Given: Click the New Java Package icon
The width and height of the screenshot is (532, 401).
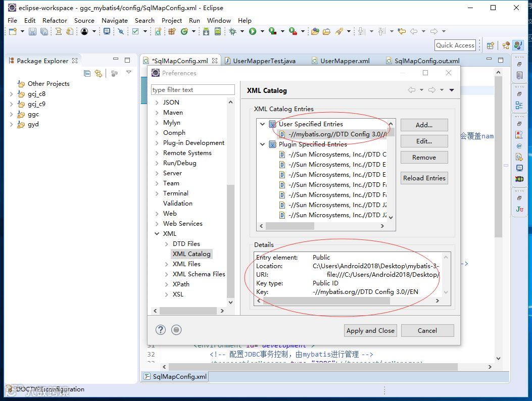Looking at the screenshot, I should (172, 31).
